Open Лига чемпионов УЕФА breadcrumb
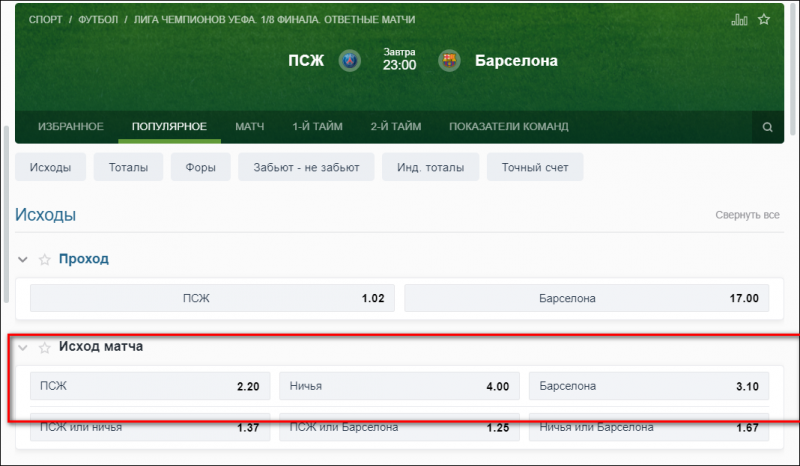This screenshot has width=800, height=466. pyautogui.click(x=274, y=19)
